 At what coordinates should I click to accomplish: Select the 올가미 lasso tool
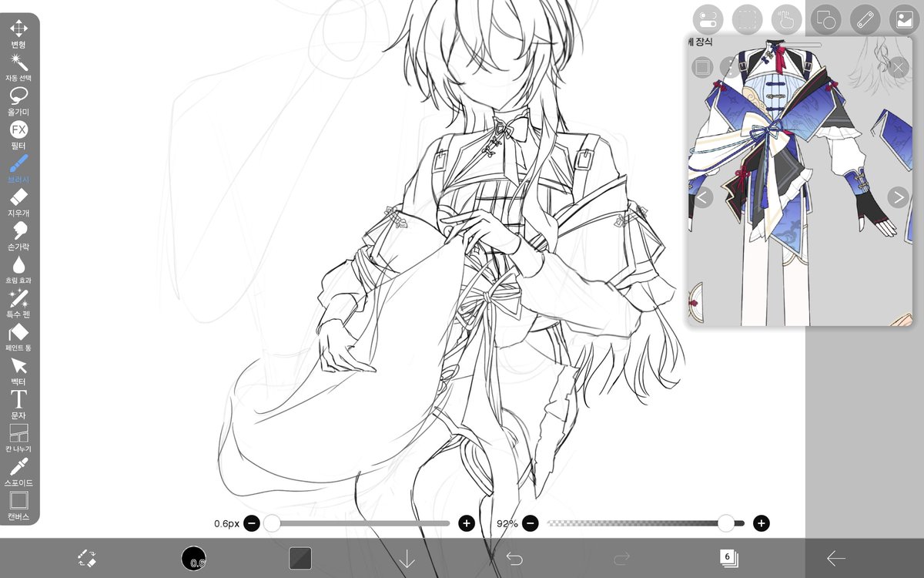[18, 101]
